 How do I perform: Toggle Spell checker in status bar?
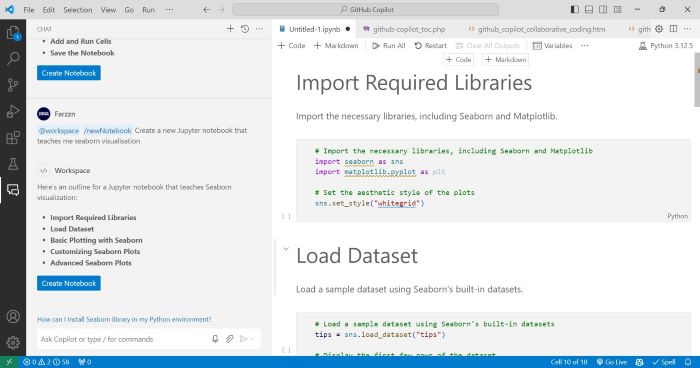[663, 362]
